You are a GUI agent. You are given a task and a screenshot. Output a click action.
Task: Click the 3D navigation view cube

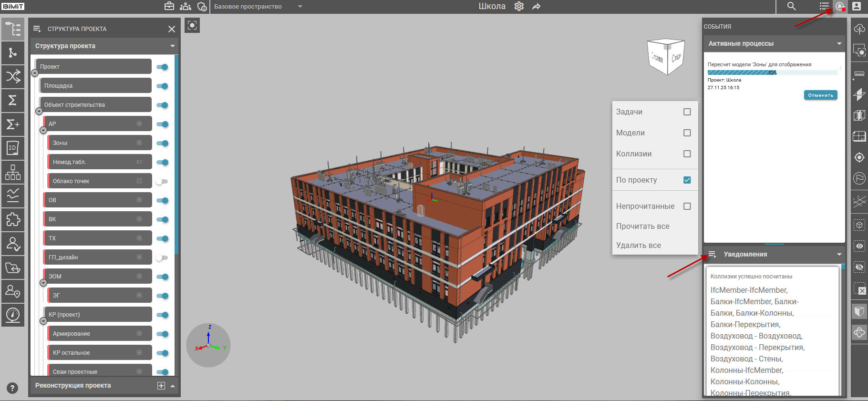(666, 57)
